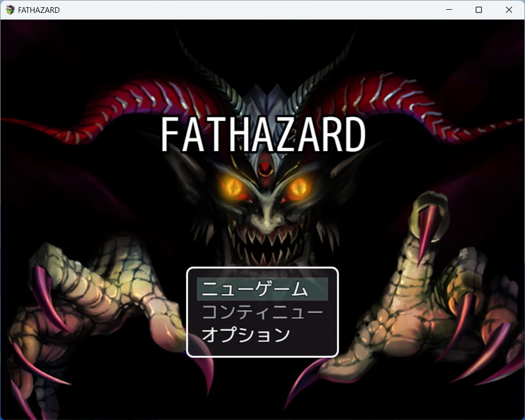The width and height of the screenshot is (525, 420).
Task: Minimize the FATHAZARD window
Action: 449,10
